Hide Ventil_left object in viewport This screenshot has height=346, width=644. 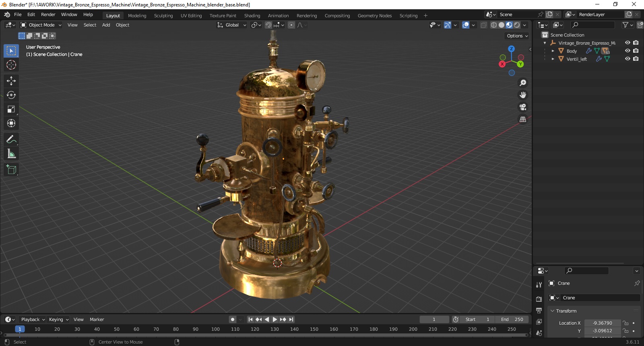pyautogui.click(x=627, y=59)
